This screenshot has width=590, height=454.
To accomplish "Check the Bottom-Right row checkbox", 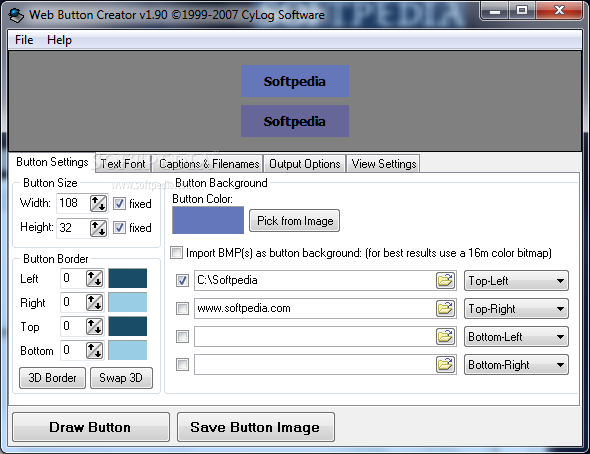I will [x=182, y=364].
